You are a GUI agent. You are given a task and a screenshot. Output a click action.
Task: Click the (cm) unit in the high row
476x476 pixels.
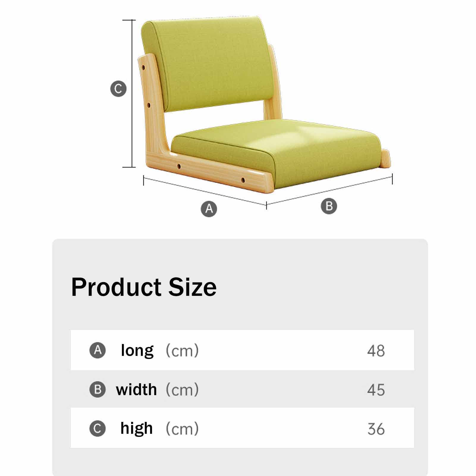(x=182, y=429)
